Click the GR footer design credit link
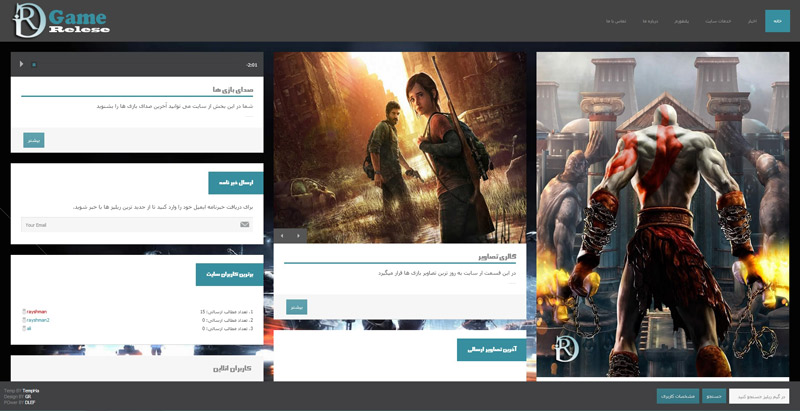Image resolution: width=800 pixels, height=411 pixels. coord(28,396)
